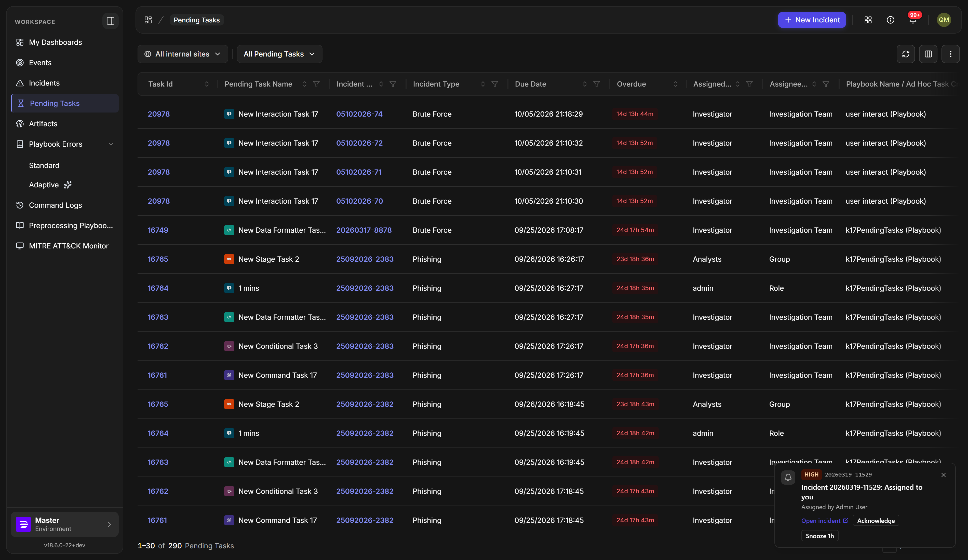Collapse the workspace sidebar panel
Image resolution: width=968 pixels, height=560 pixels.
click(x=110, y=21)
